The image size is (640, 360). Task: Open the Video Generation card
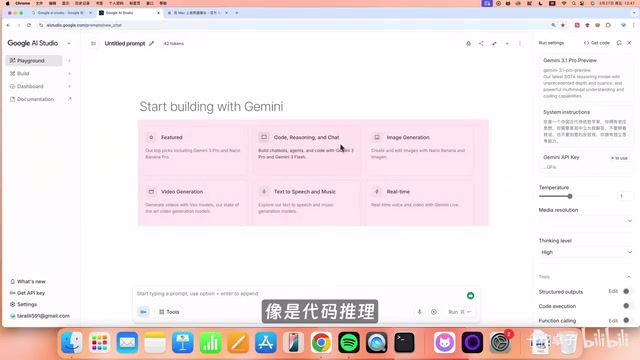coord(194,203)
